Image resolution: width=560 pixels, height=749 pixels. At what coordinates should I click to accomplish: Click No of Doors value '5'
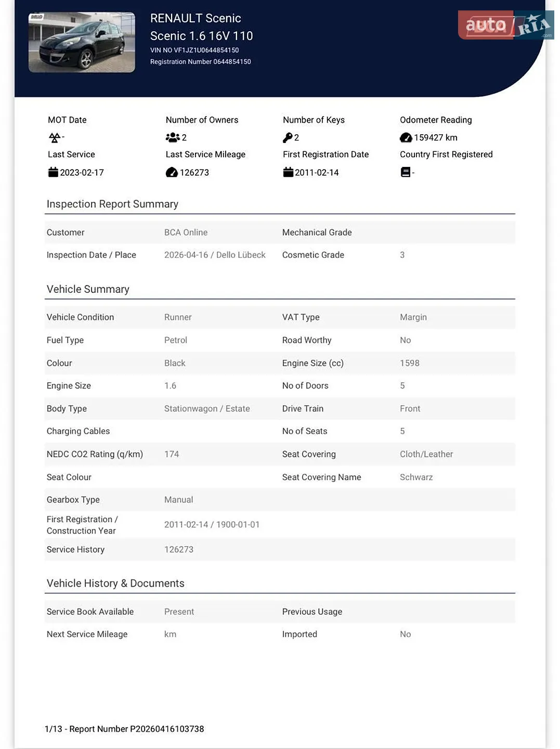(x=402, y=386)
